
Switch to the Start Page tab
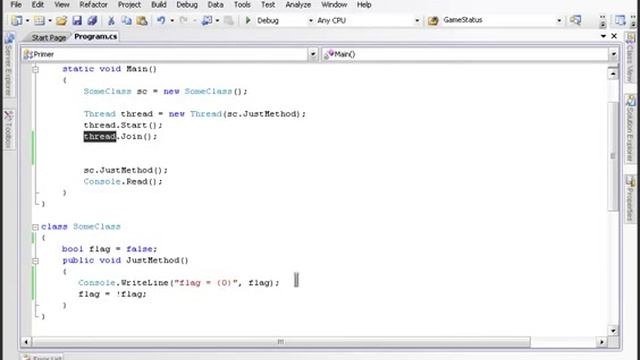point(49,38)
